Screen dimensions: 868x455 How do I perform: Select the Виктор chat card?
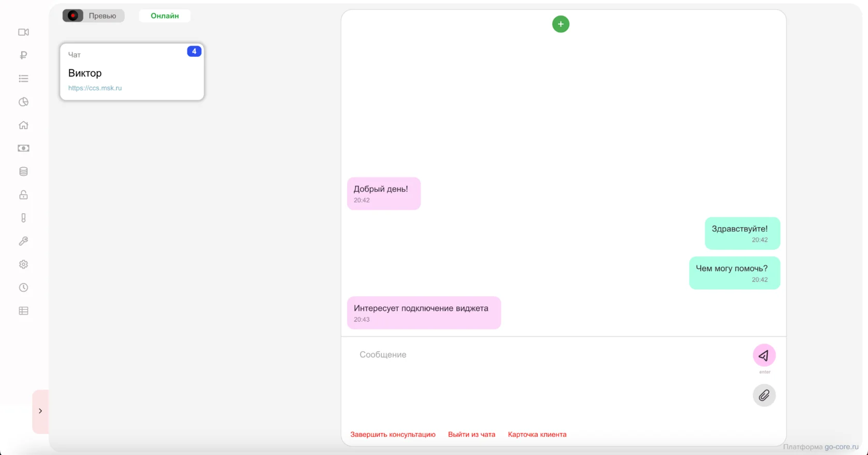[132, 72]
